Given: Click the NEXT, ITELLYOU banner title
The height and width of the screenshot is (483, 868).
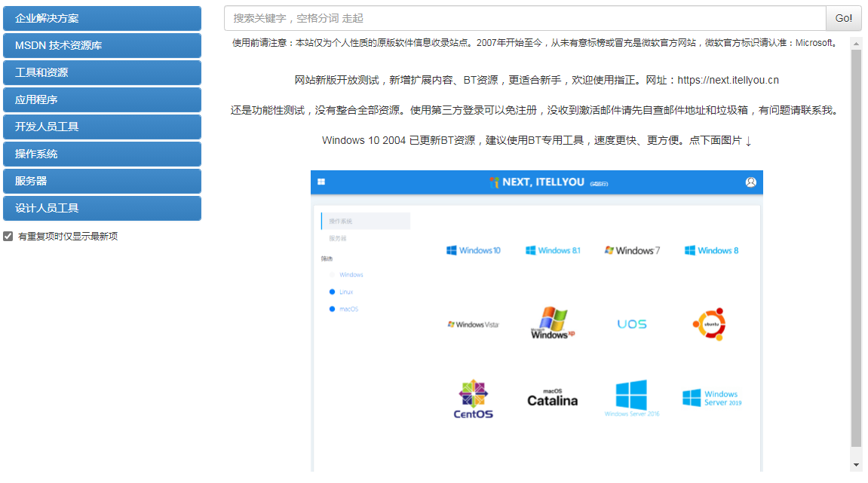Looking at the screenshot, I should click(543, 182).
